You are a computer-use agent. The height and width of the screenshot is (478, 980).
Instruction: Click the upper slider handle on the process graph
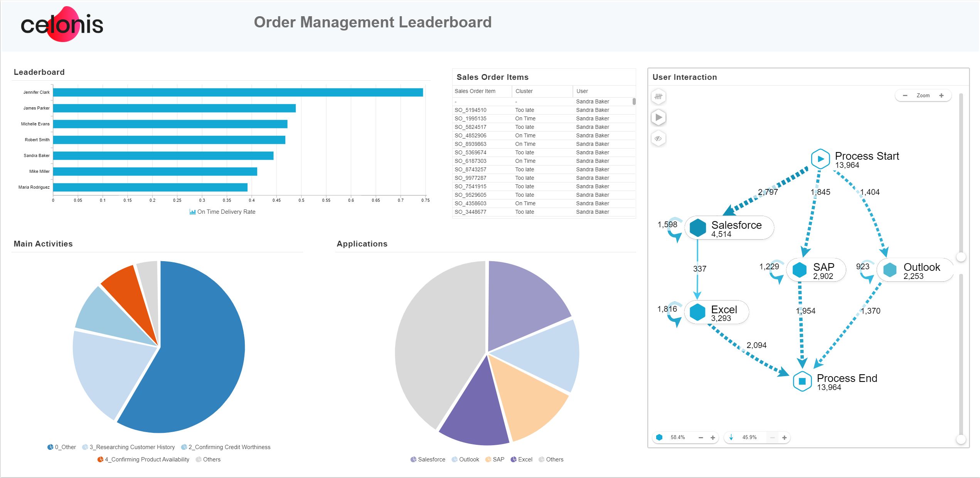click(x=961, y=257)
